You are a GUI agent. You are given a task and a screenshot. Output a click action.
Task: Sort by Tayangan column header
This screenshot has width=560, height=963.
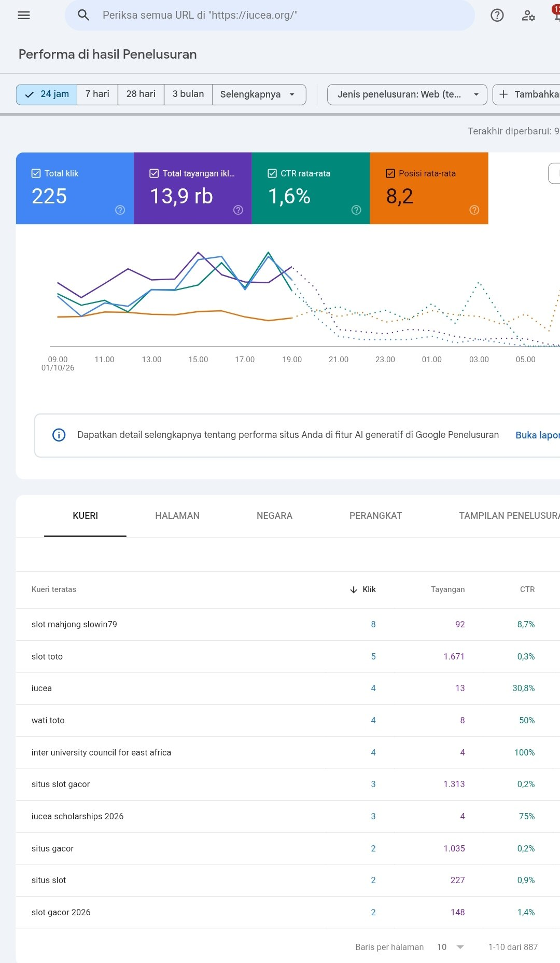click(x=447, y=589)
